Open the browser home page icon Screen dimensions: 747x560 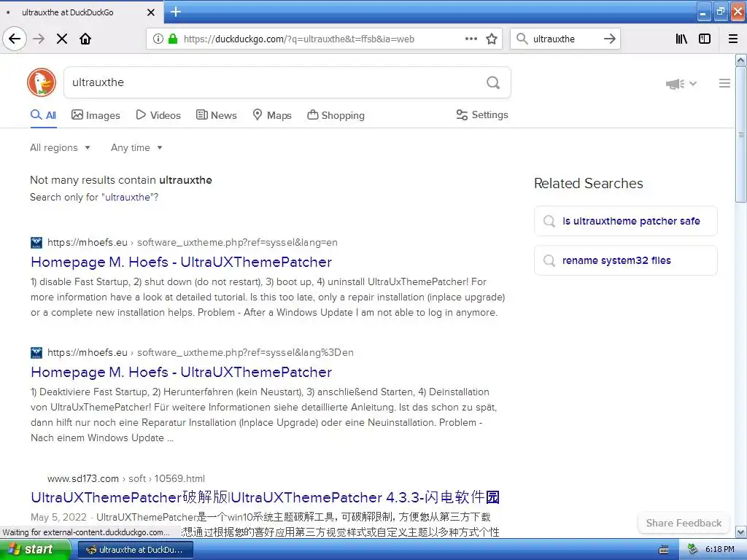pyautogui.click(x=85, y=39)
